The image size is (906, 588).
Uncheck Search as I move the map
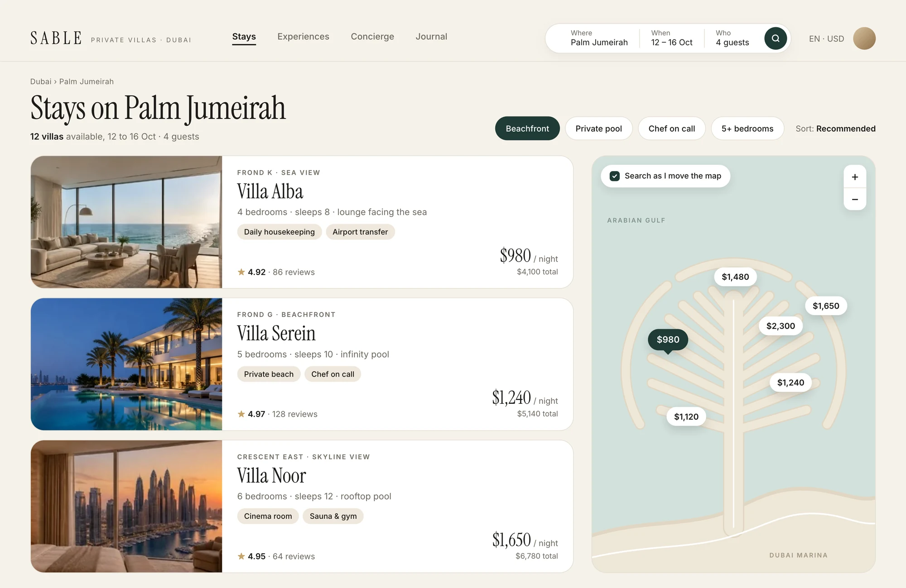(x=615, y=176)
